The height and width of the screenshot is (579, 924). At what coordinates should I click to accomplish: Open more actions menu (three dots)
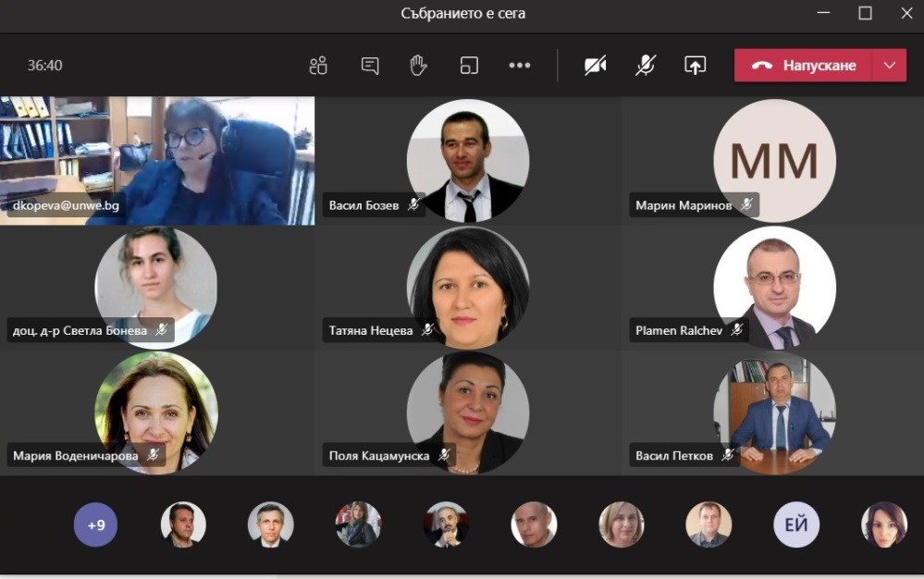tap(519, 66)
